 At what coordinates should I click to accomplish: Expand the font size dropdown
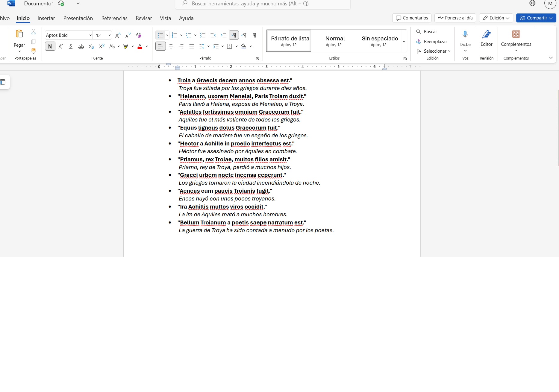click(110, 35)
